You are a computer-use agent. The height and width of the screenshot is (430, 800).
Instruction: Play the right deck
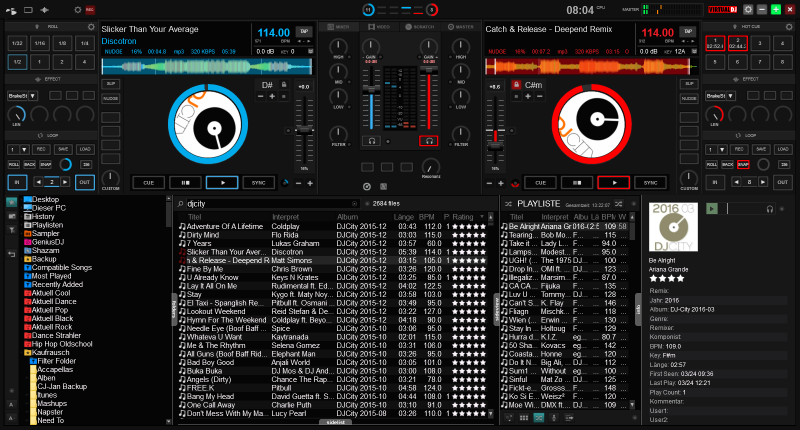pos(614,183)
